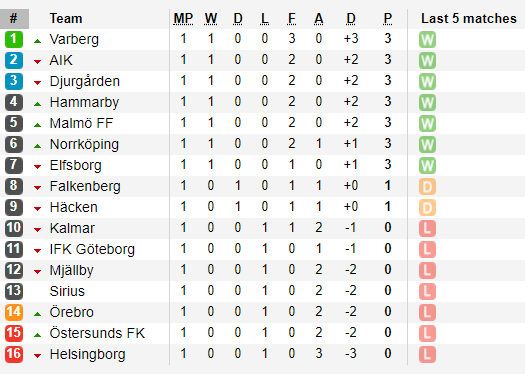The width and height of the screenshot is (530, 377).
Task: Click the Team column header
Action: click(x=66, y=19)
